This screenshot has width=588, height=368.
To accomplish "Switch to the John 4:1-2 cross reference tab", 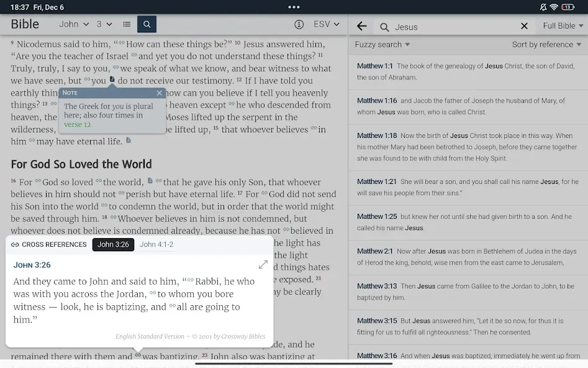I will click(156, 244).
